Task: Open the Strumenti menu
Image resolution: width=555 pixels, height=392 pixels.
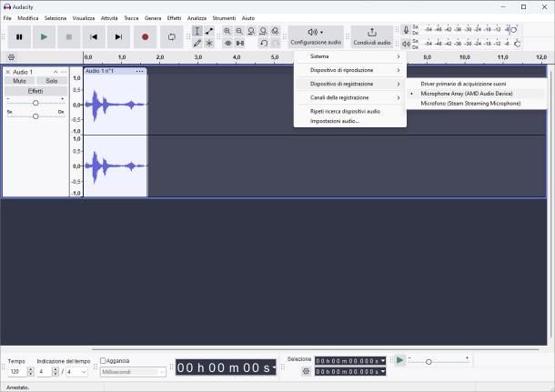Action: tap(224, 18)
